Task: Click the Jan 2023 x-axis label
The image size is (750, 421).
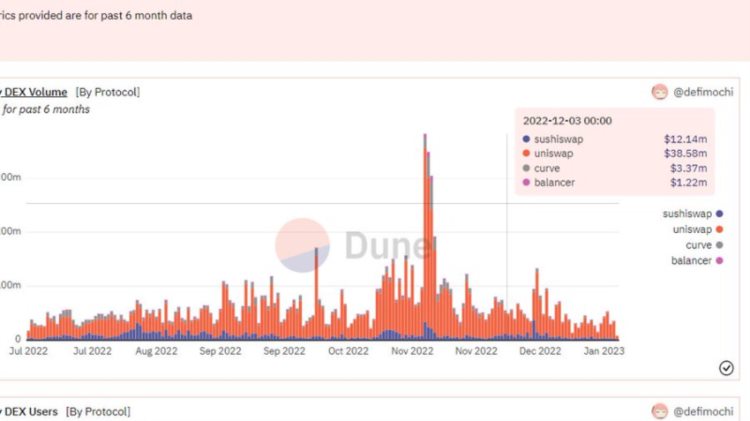Action: [x=606, y=352]
